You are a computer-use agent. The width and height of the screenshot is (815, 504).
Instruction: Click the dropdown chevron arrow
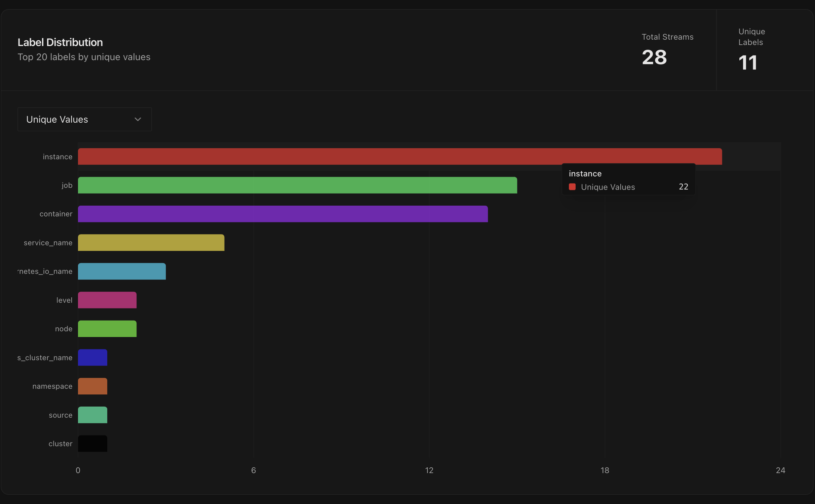point(138,119)
